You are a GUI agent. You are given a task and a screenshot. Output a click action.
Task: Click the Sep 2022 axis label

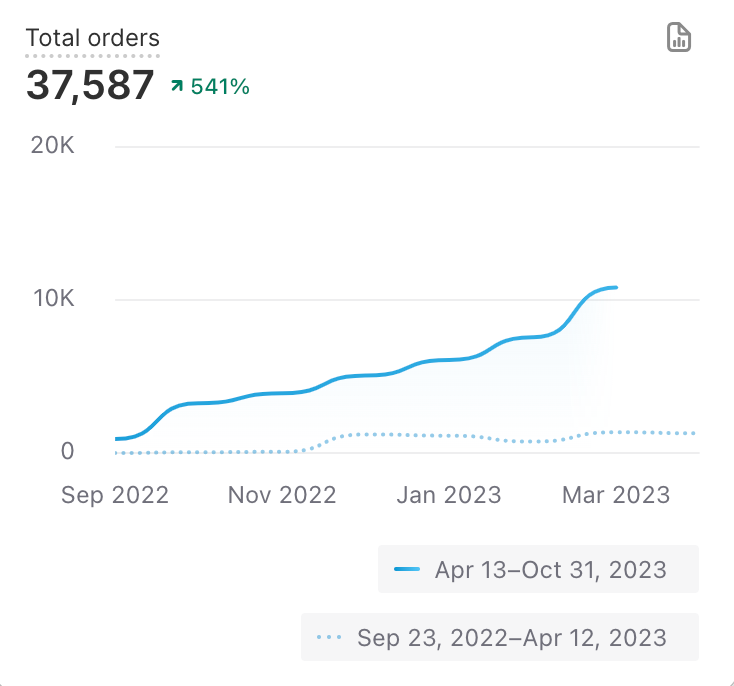coord(115,495)
